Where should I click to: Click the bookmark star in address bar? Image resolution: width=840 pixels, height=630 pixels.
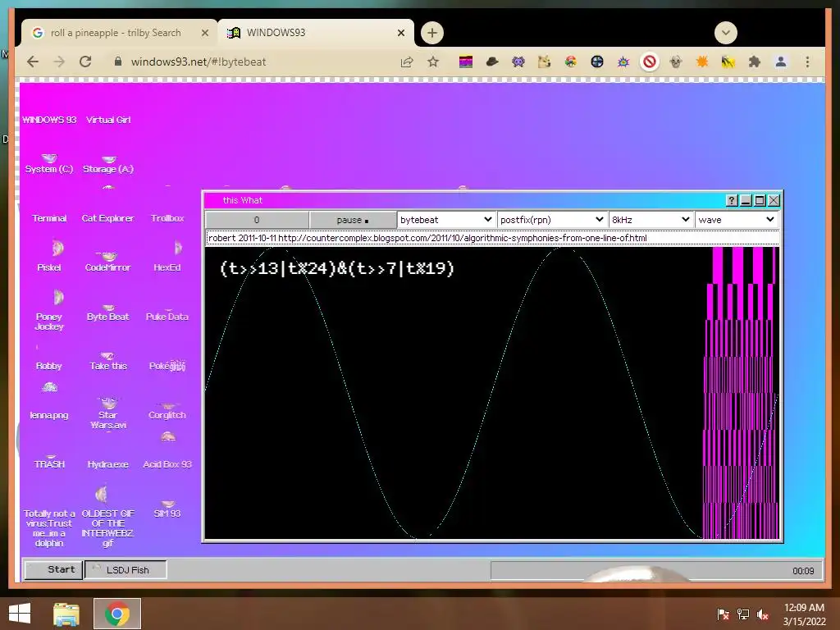tap(433, 62)
